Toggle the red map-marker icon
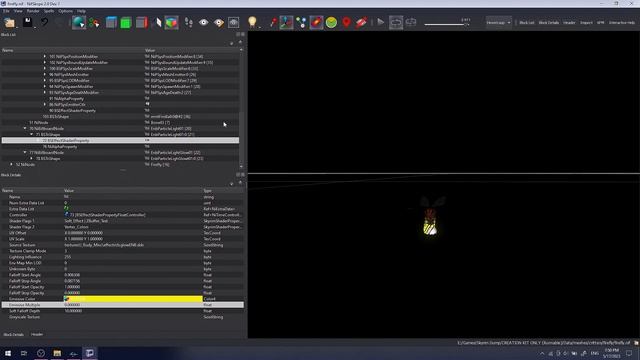 coord(346,22)
